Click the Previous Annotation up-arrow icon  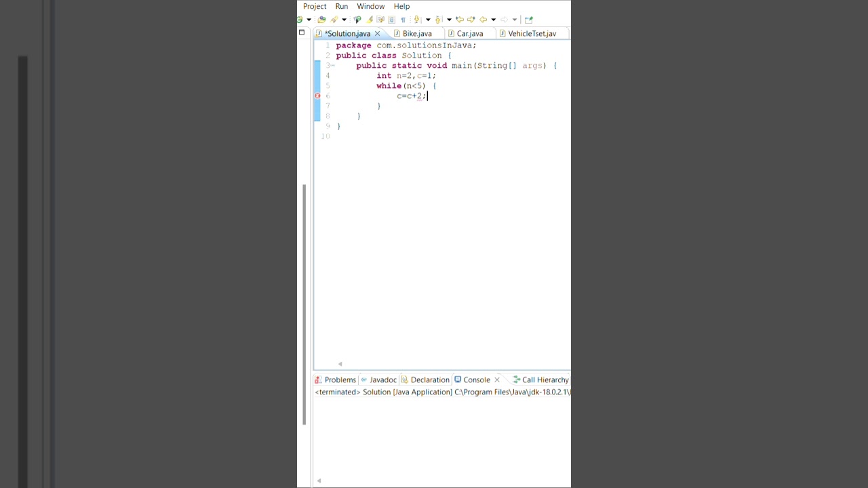438,20
